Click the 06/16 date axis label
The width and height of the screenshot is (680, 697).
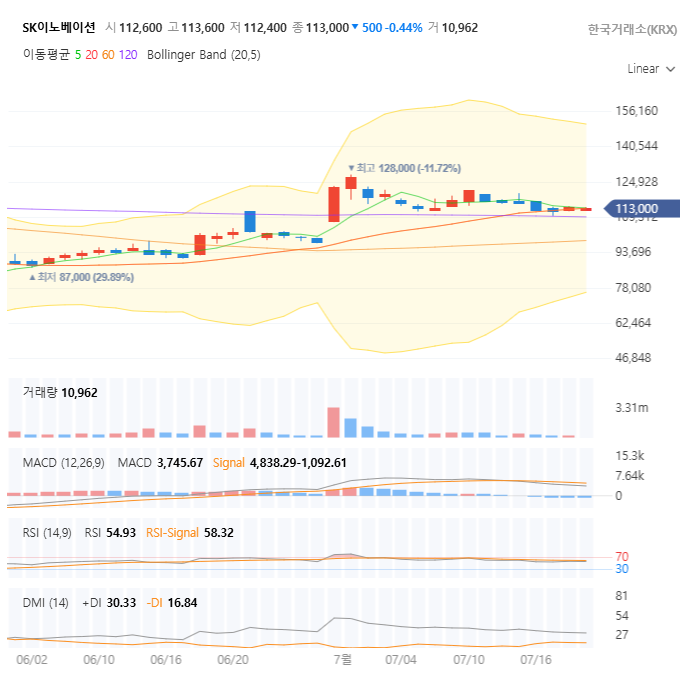(166, 660)
